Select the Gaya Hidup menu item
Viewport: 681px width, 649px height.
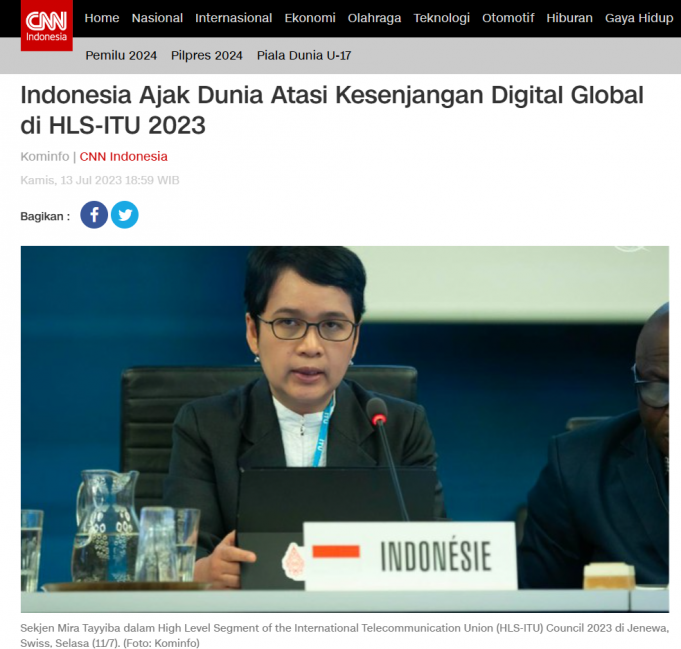coord(638,18)
